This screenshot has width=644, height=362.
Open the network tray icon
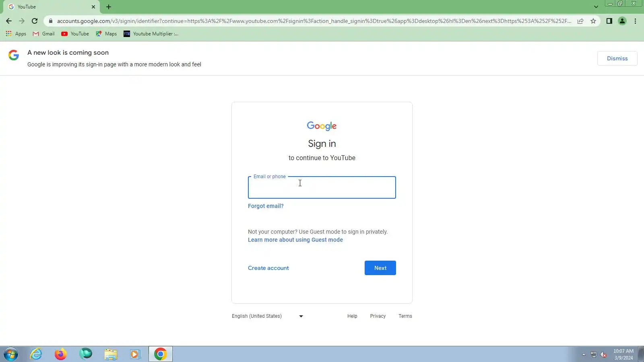[x=594, y=354]
